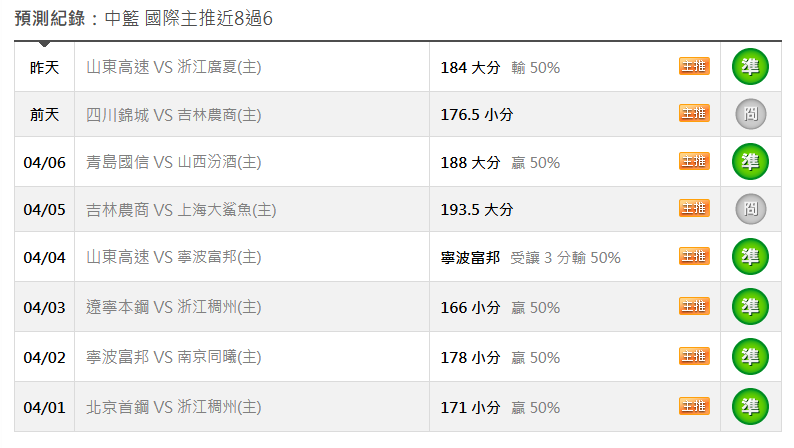Click the orange 主推 badge for 04/03
Viewport: 794px width, 448px height.
point(694,306)
